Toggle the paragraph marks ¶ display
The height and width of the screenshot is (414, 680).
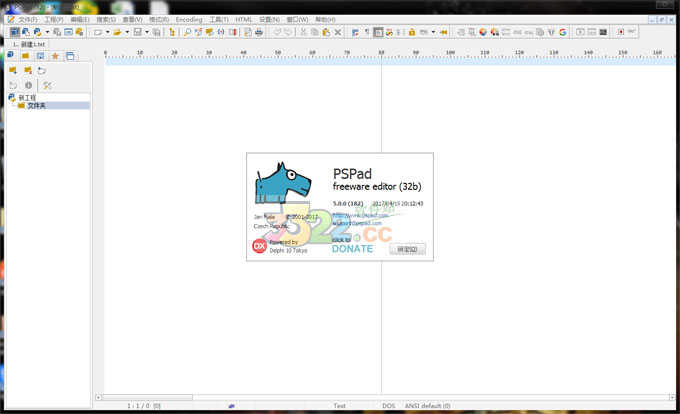click(x=367, y=32)
